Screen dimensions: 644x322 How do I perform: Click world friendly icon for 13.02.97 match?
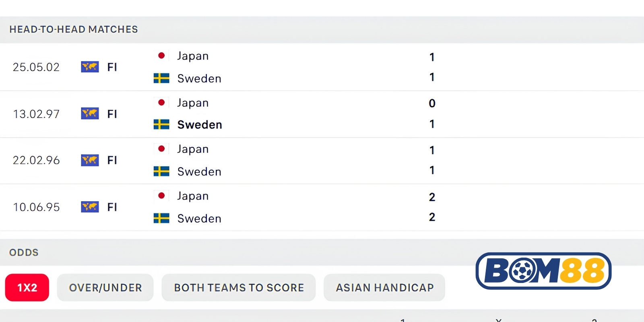pyautogui.click(x=90, y=114)
